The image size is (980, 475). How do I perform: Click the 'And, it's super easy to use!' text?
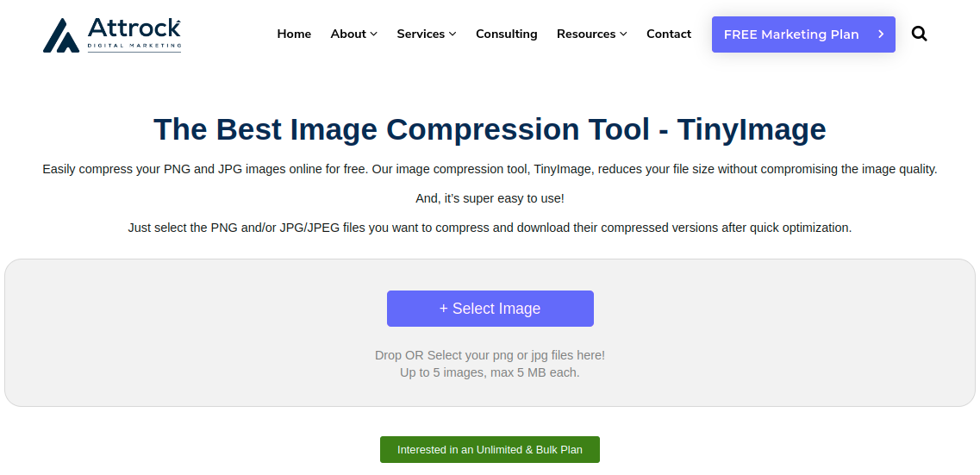(x=490, y=198)
